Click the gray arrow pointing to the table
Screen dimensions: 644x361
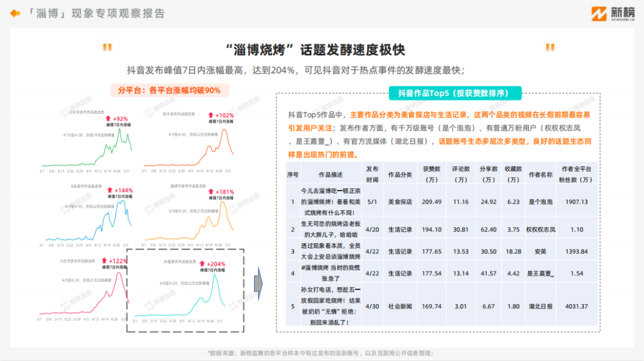pos(258,284)
